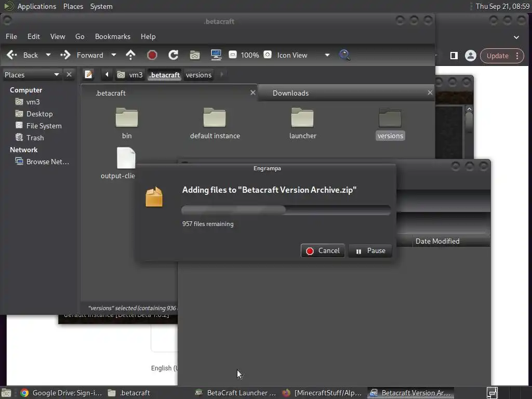Go up to the parent folder
Screen dimensions: 532x399
[130, 55]
